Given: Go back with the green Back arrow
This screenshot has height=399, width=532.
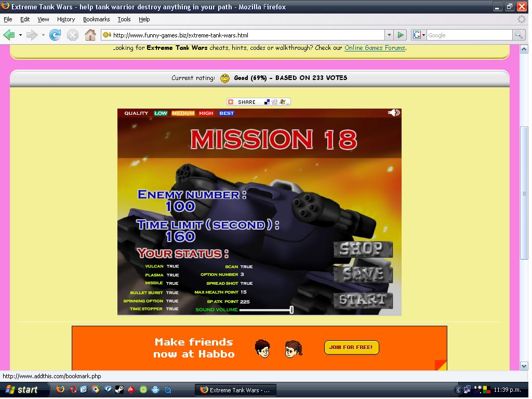Looking at the screenshot, I should point(9,35).
